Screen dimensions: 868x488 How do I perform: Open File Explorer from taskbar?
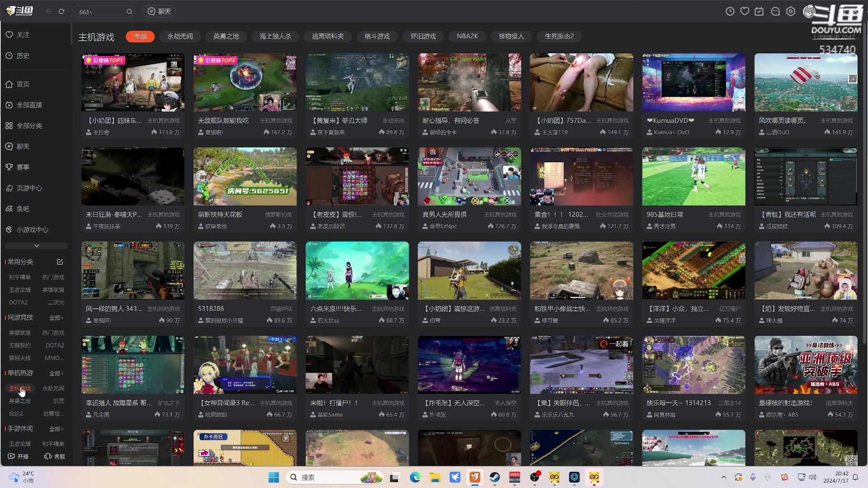pyautogui.click(x=435, y=477)
